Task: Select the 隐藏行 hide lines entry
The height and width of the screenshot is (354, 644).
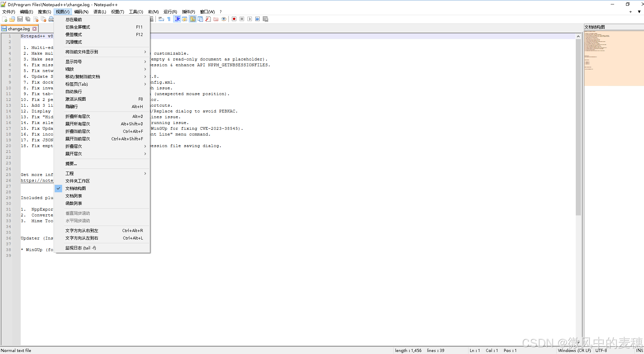Action: click(102, 107)
